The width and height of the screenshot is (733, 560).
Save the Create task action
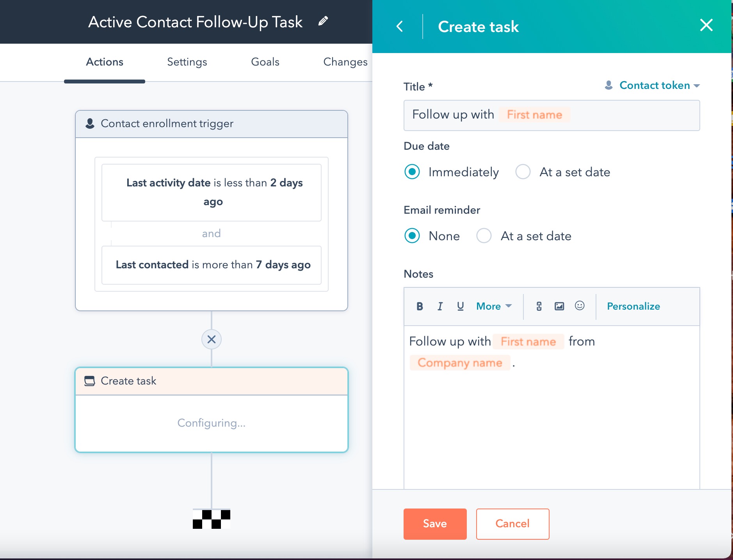(x=435, y=524)
